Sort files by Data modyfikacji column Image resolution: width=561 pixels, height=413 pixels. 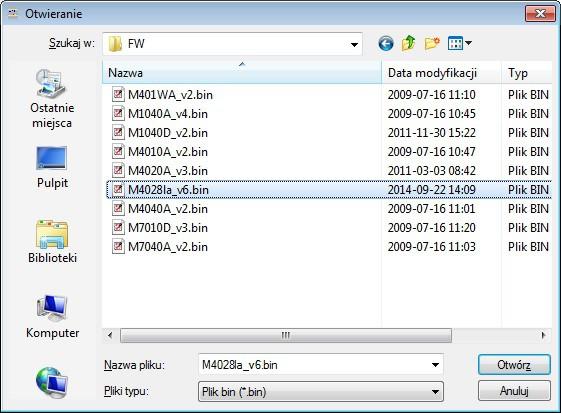point(442,73)
